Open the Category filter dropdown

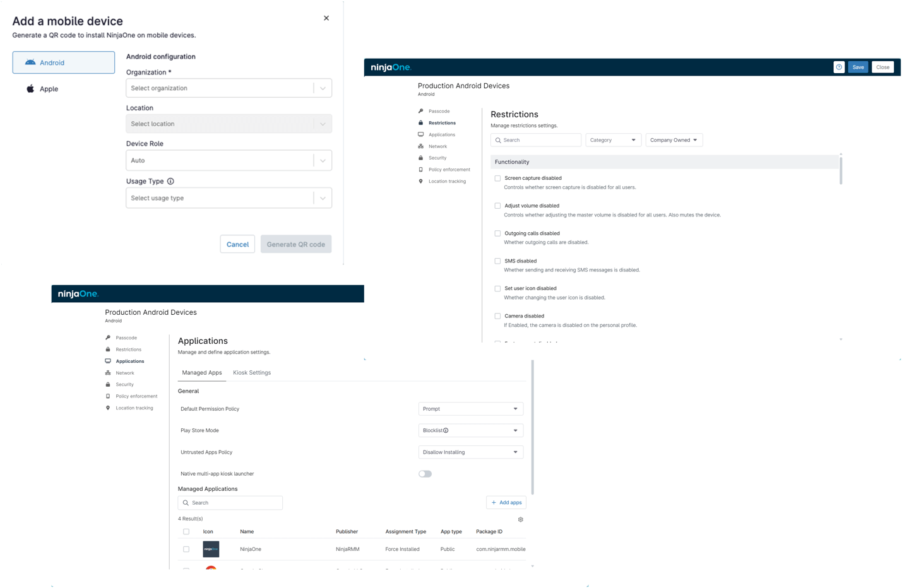614,140
